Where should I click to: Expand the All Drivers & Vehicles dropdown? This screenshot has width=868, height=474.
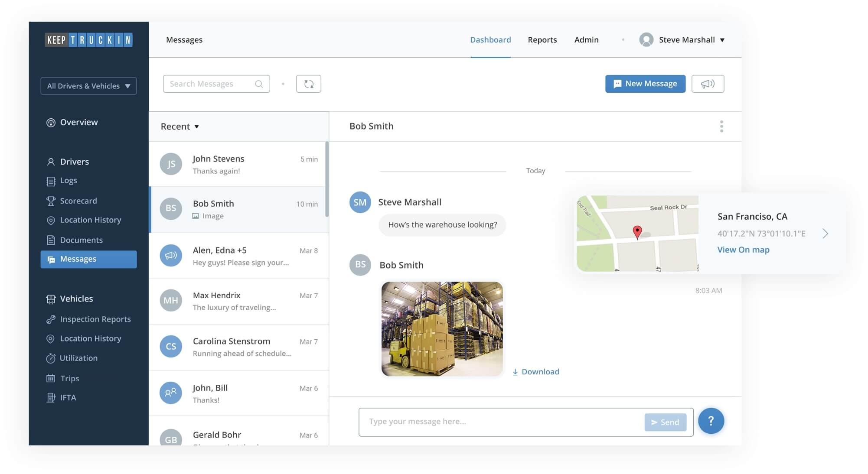coord(88,86)
